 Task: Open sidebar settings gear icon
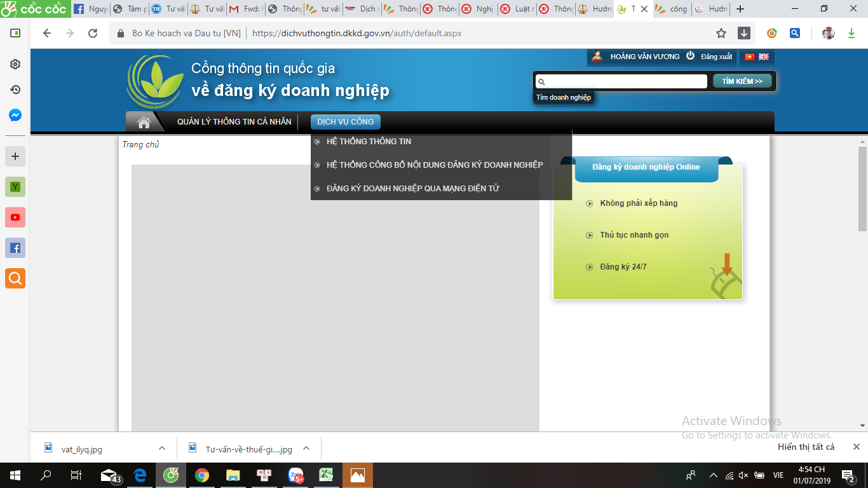(x=15, y=64)
